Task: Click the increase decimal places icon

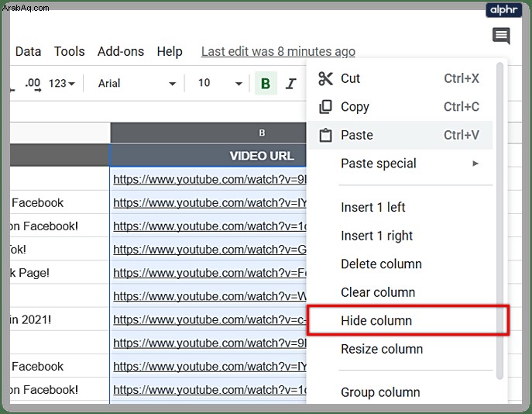Action: pyautogui.click(x=33, y=84)
